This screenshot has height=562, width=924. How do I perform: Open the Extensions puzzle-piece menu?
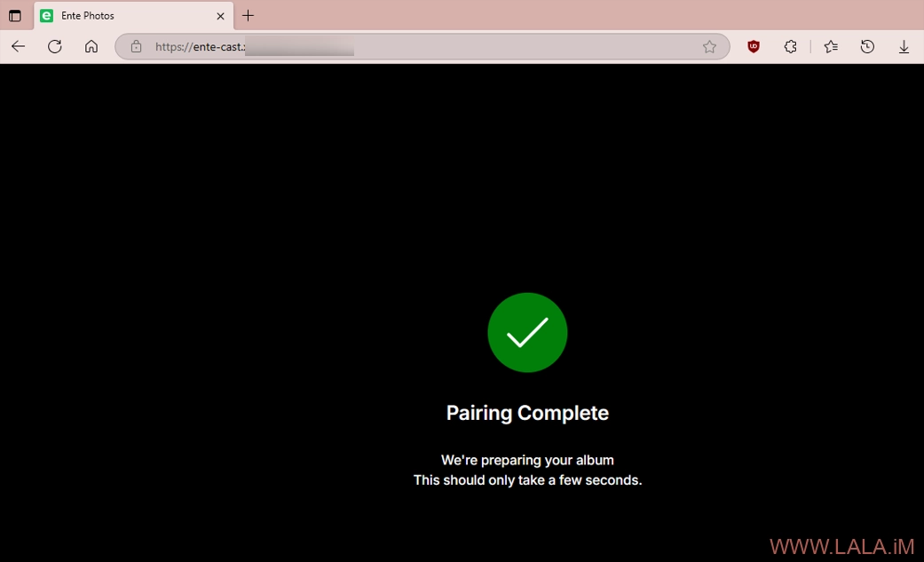tap(790, 47)
